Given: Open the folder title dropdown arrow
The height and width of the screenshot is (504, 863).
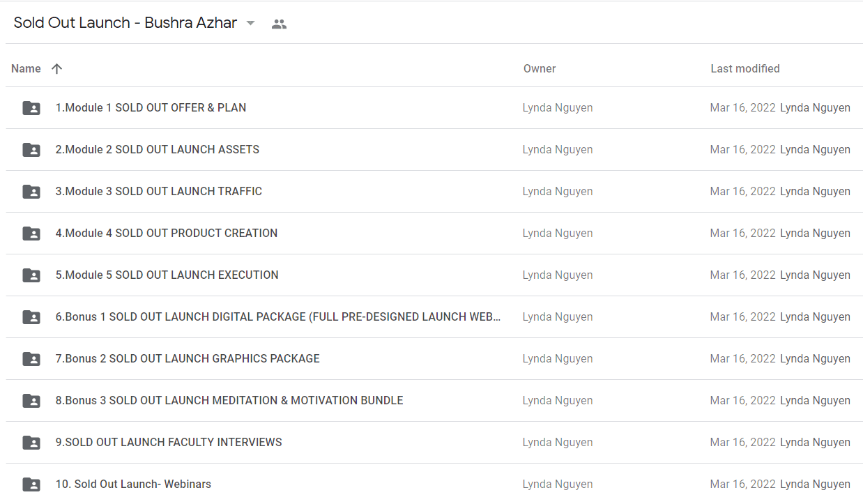Looking at the screenshot, I should [251, 24].
